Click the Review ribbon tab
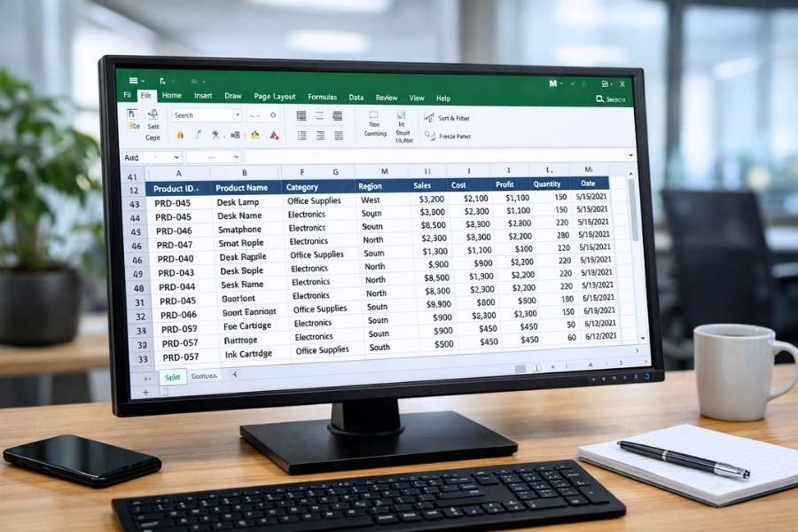798x532 pixels. pyautogui.click(x=388, y=98)
